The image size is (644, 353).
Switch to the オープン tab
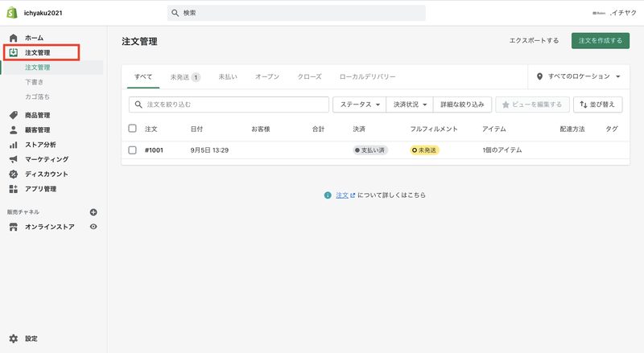(x=267, y=76)
